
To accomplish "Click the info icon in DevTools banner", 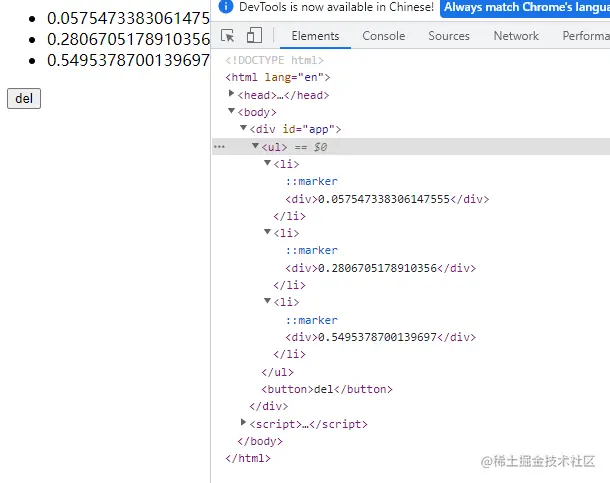I will click(x=226, y=7).
